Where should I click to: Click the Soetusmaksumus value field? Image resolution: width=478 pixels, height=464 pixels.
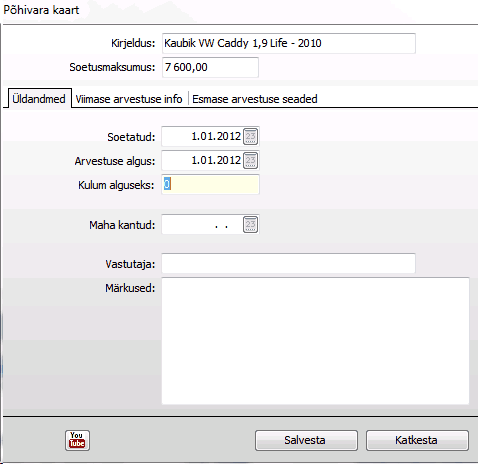click(x=210, y=67)
